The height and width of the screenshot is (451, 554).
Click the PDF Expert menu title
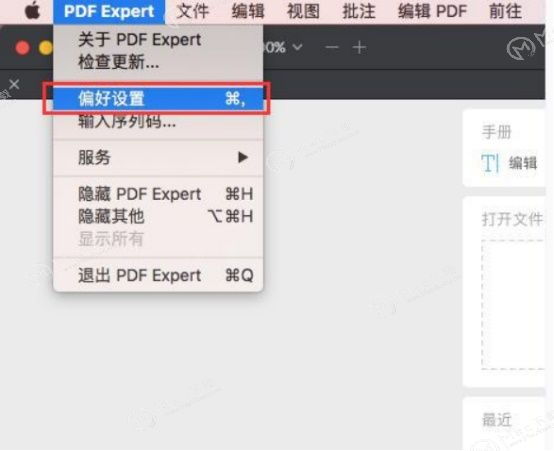pyautogui.click(x=109, y=11)
